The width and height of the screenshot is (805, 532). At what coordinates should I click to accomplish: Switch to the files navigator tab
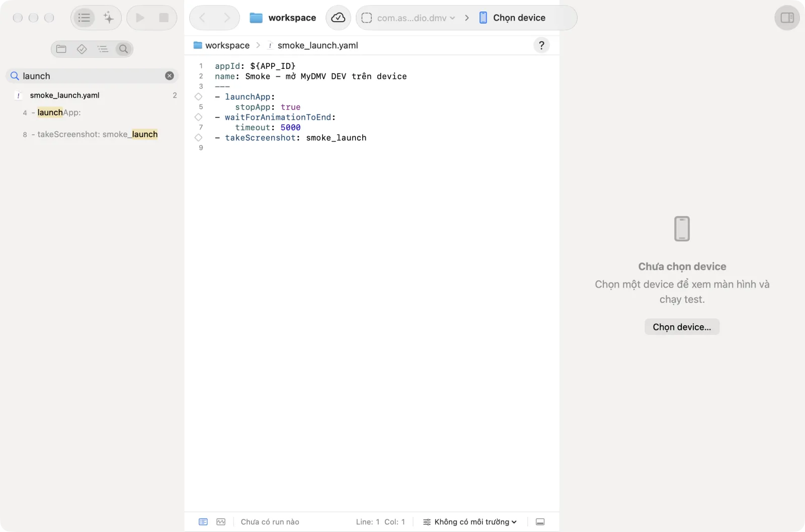coord(61,49)
